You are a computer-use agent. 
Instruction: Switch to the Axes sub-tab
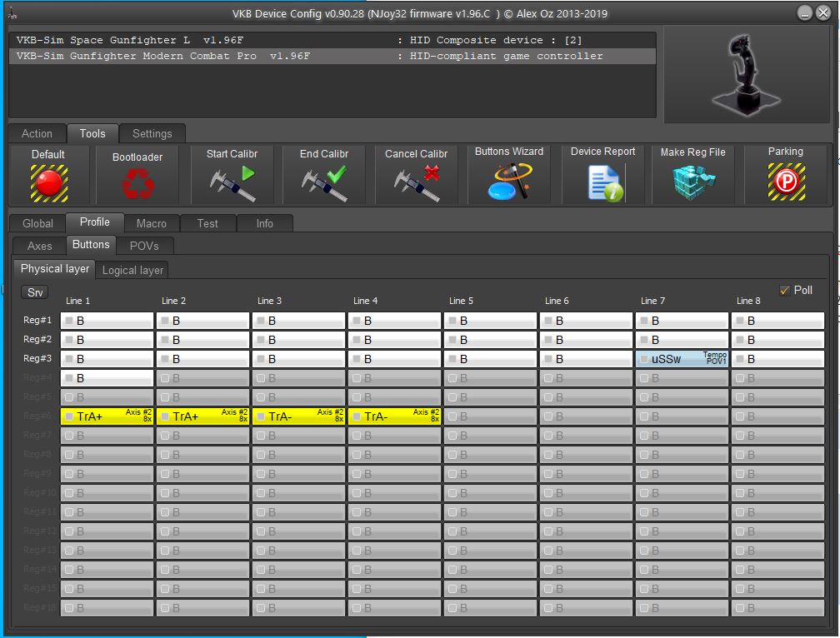pyautogui.click(x=40, y=246)
